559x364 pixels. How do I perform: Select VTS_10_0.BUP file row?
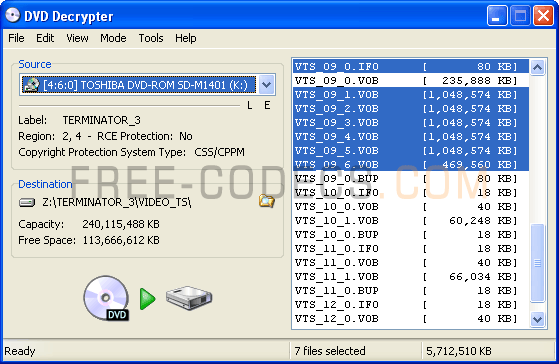pos(411,235)
